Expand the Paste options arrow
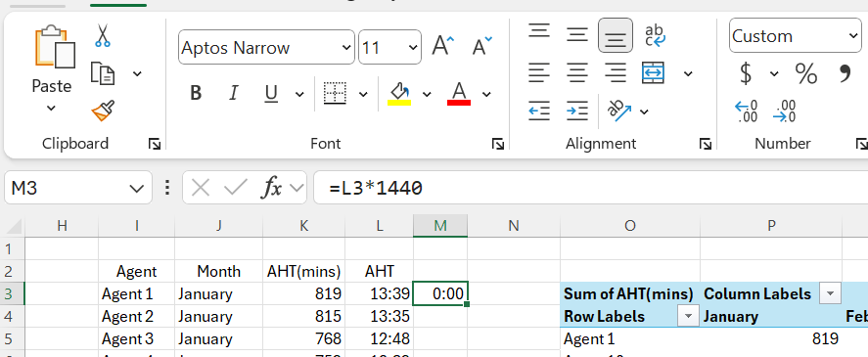The width and height of the screenshot is (868, 357). pos(52,108)
